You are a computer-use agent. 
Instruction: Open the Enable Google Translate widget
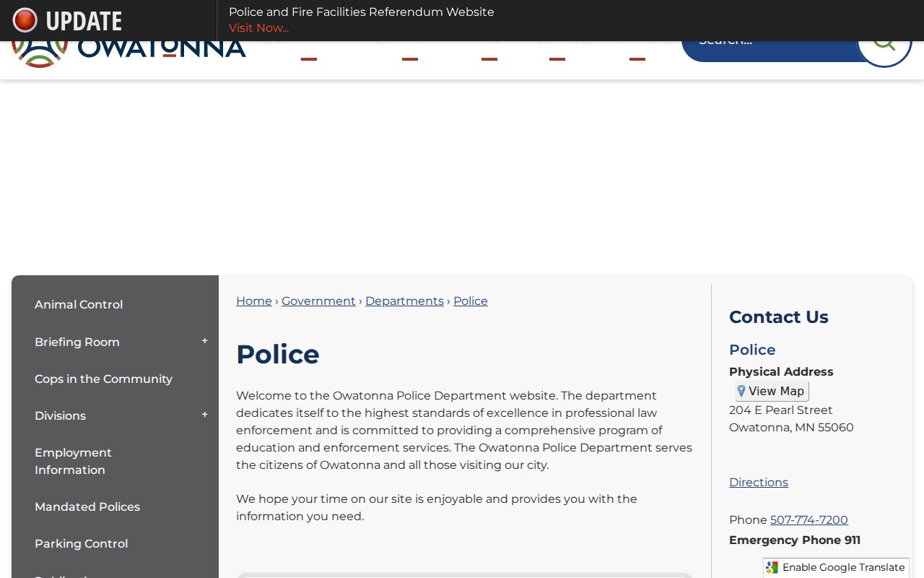point(836,567)
